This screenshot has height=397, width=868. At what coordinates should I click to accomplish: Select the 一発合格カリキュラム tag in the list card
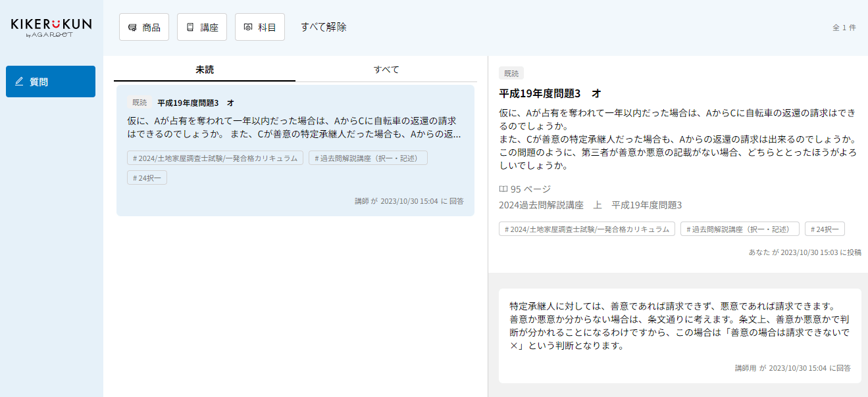215,158
